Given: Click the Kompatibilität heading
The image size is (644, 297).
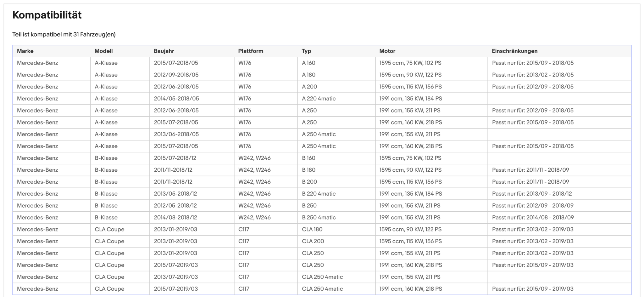Looking at the screenshot, I should coord(47,15).
